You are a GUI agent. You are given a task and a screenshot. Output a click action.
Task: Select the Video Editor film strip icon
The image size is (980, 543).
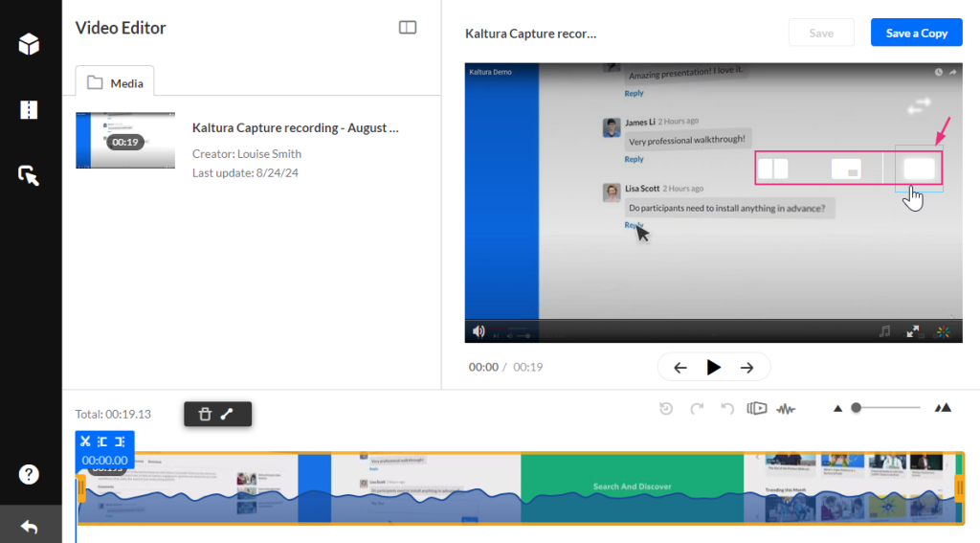click(x=29, y=110)
